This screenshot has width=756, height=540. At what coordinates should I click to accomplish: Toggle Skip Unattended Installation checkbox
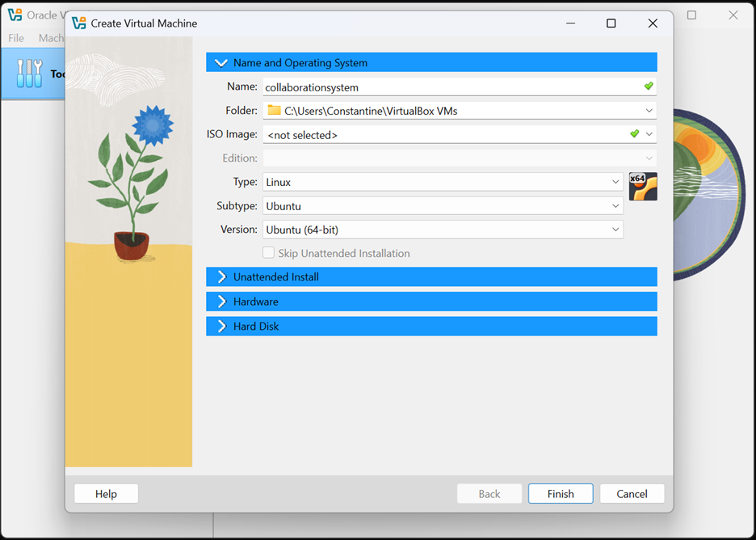pyautogui.click(x=268, y=253)
